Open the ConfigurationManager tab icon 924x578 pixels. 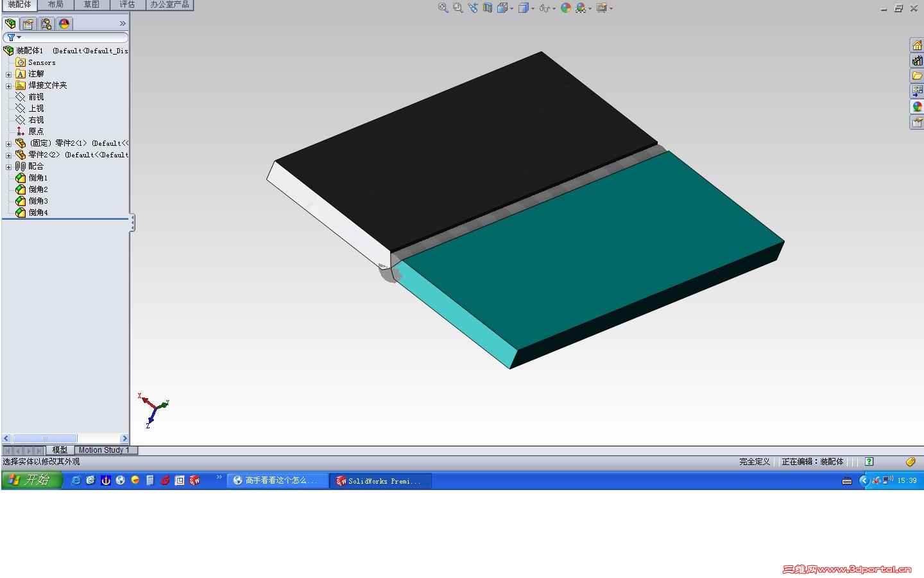pyautogui.click(x=46, y=24)
